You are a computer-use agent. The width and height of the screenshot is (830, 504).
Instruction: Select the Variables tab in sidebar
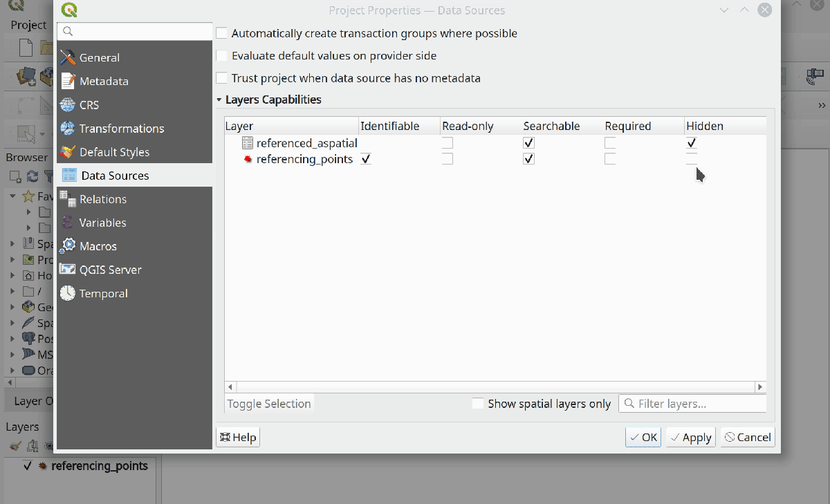click(102, 223)
